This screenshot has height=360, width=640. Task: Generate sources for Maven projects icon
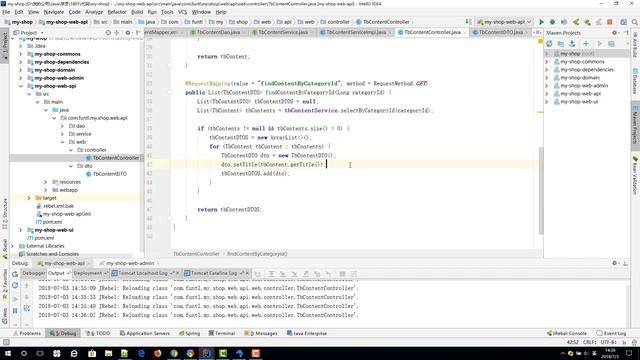(561, 43)
